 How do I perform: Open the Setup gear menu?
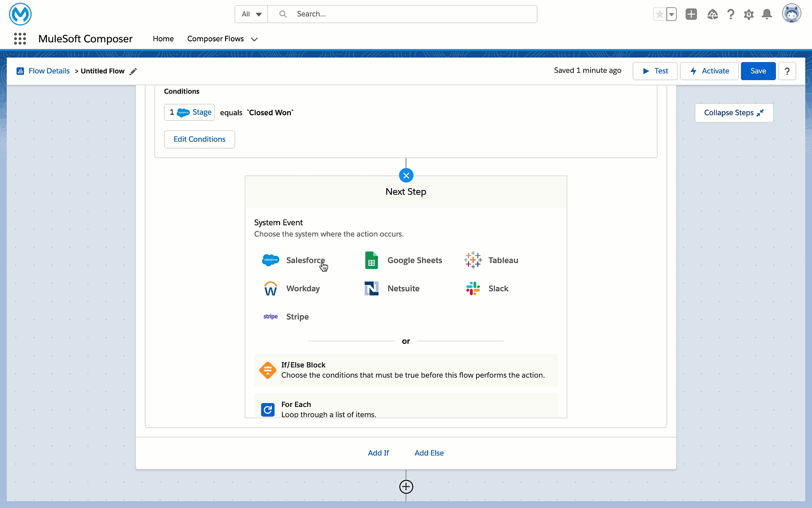coord(749,15)
